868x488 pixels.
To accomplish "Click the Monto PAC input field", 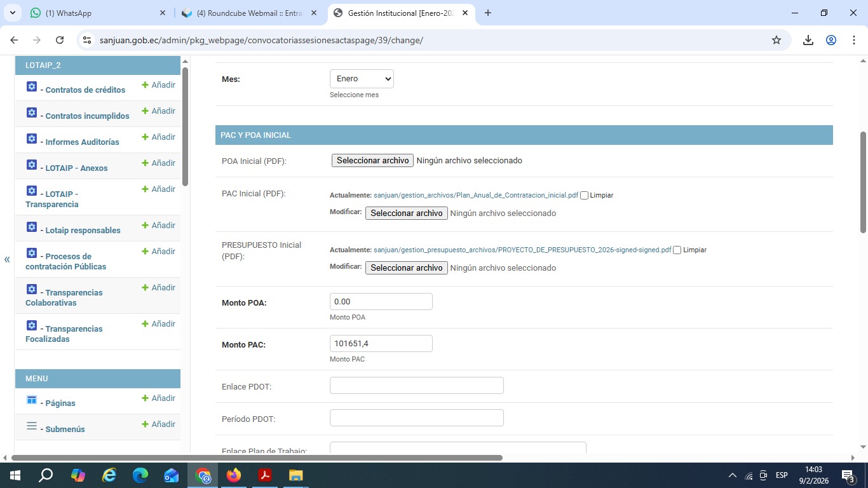I will pos(381,344).
